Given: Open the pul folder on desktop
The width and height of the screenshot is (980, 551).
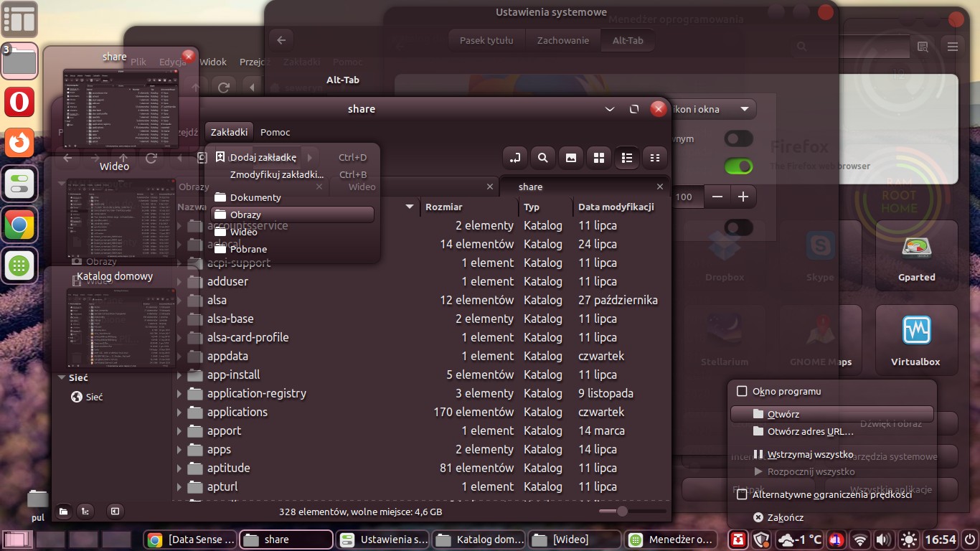Looking at the screenshot, I should [38, 505].
